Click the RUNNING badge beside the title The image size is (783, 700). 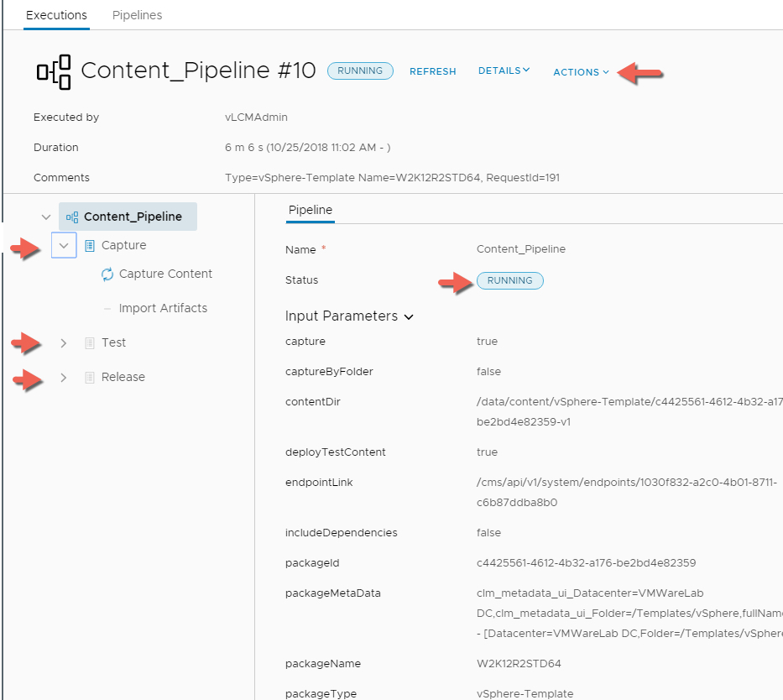click(x=360, y=71)
